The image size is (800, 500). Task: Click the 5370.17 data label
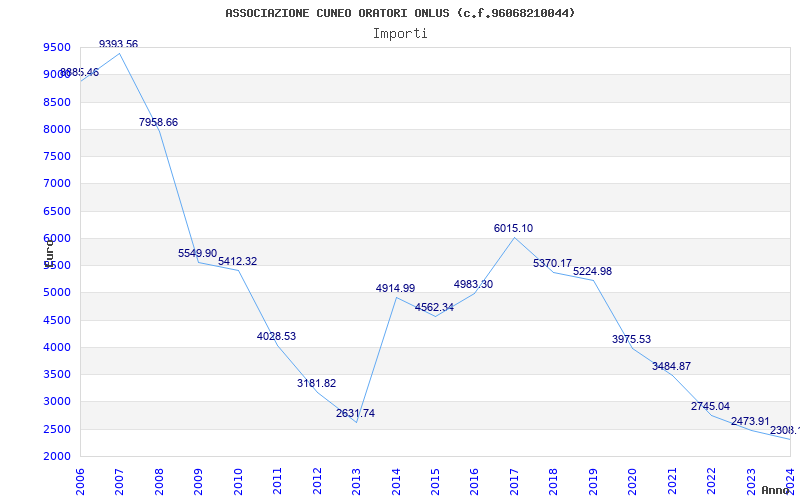[x=553, y=264]
